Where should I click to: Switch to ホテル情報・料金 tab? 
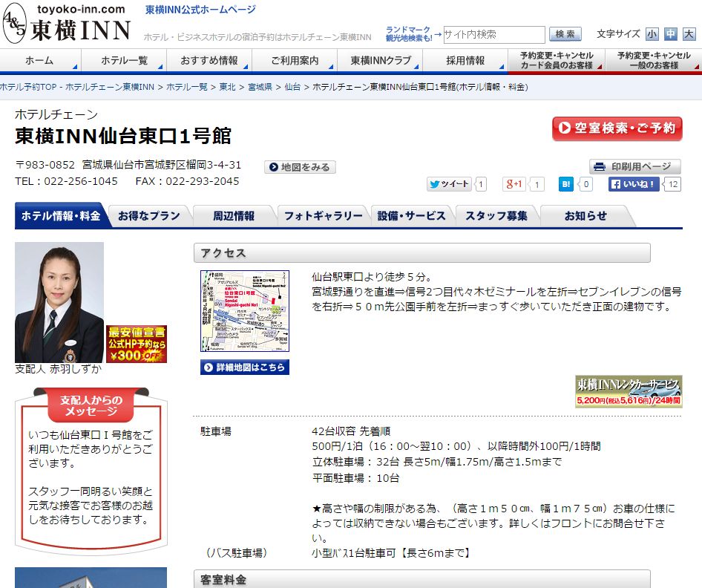[x=60, y=216]
